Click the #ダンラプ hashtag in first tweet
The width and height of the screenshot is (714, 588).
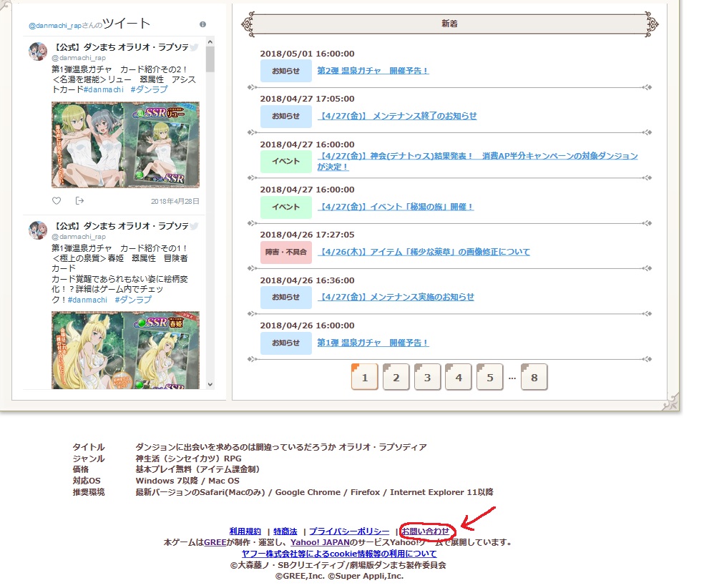149,89
